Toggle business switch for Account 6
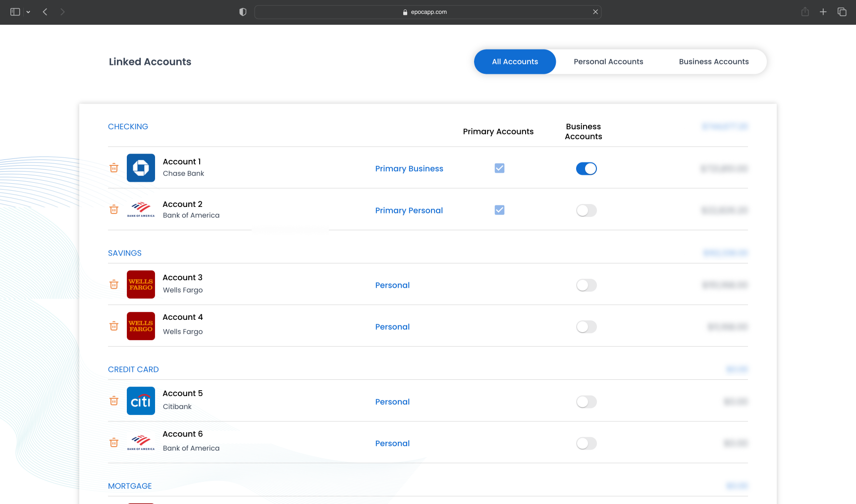Image resolution: width=856 pixels, height=504 pixels. pyautogui.click(x=587, y=443)
